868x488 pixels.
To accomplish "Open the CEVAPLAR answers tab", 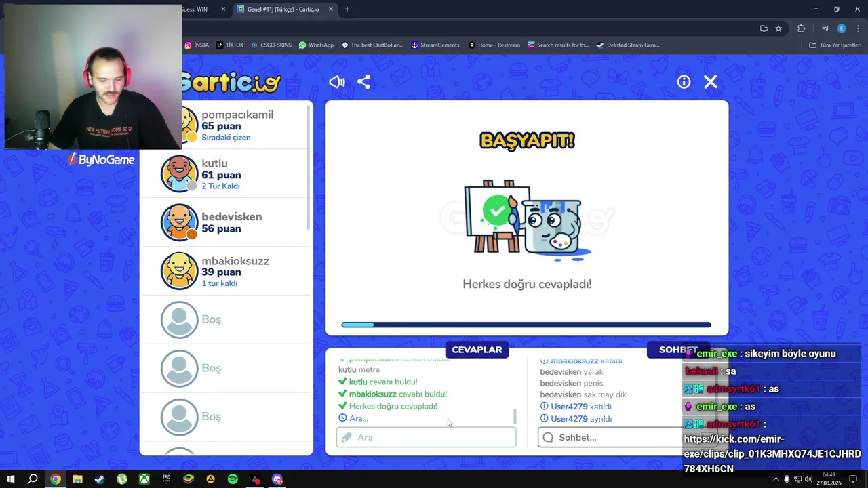I will pos(477,350).
